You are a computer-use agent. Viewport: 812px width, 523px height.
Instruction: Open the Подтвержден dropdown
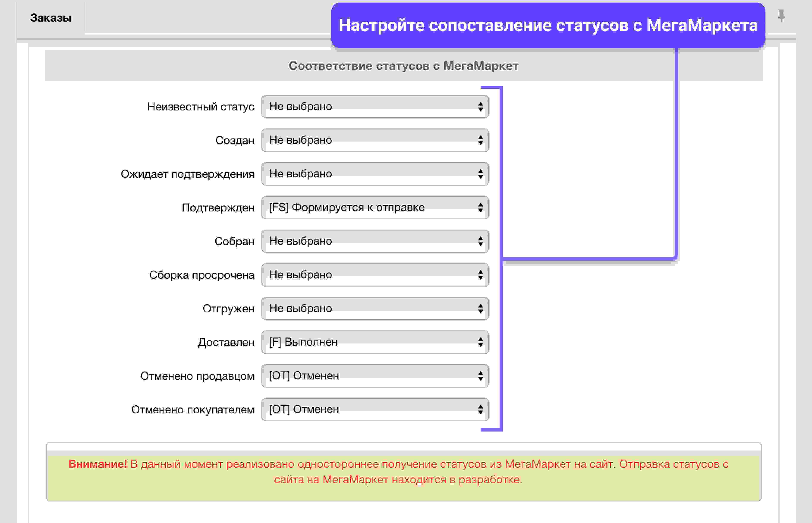point(375,208)
